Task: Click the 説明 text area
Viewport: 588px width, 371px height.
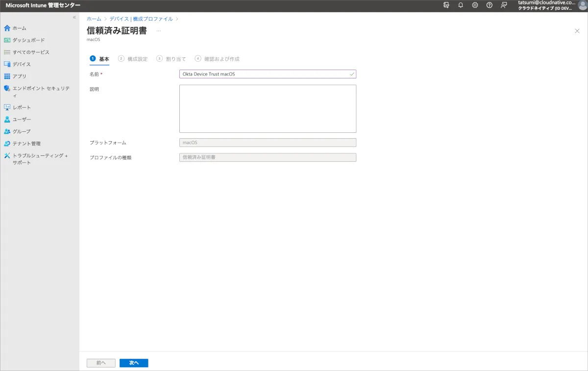Action: click(x=268, y=109)
